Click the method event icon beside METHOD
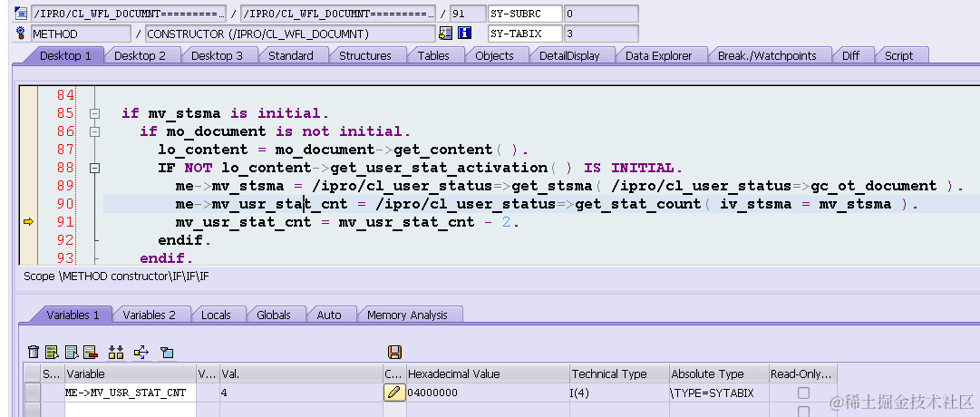The height and width of the screenshot is (417, 980). [x=20, y=34]
